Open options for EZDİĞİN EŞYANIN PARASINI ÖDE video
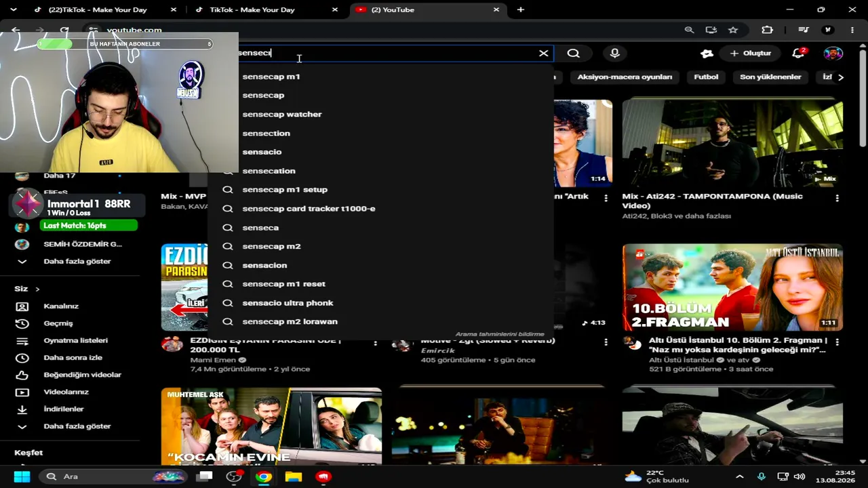Image resolution: width=868 pixels, height=488 pixels. [x=375, y=343]
